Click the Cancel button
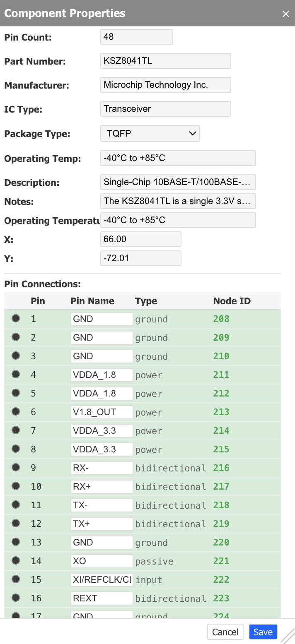The height and width of the screenshot is (644, 295). click(225, 632)
